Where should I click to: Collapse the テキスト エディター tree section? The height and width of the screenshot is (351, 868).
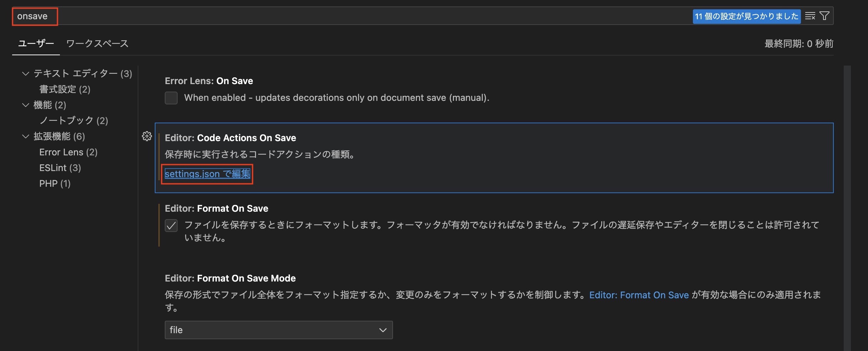coord(25,74)
